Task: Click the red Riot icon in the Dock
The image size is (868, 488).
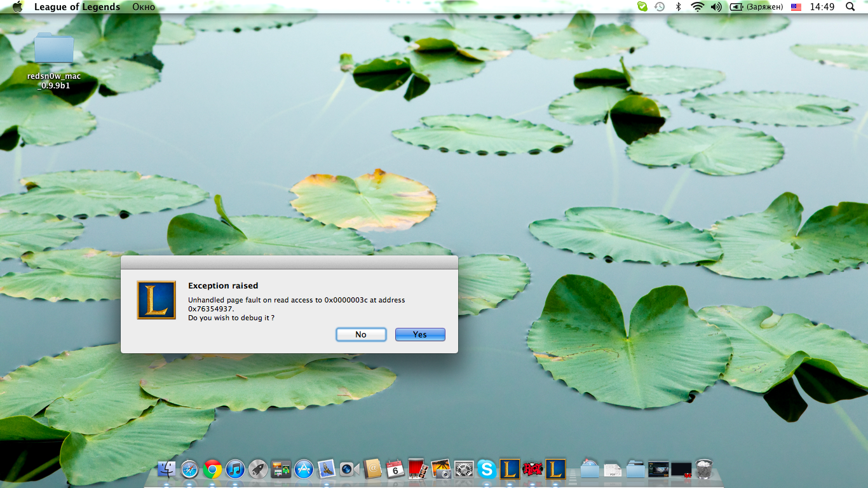Action: click(532, 469)
